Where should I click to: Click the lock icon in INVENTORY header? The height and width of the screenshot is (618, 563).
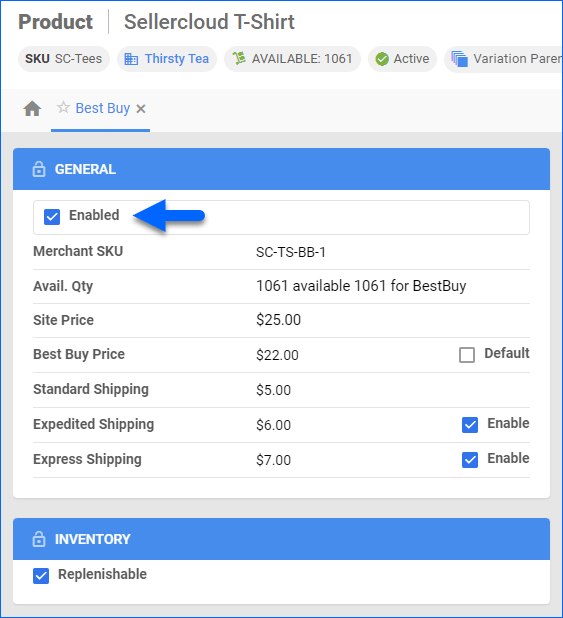click(39, 539)
